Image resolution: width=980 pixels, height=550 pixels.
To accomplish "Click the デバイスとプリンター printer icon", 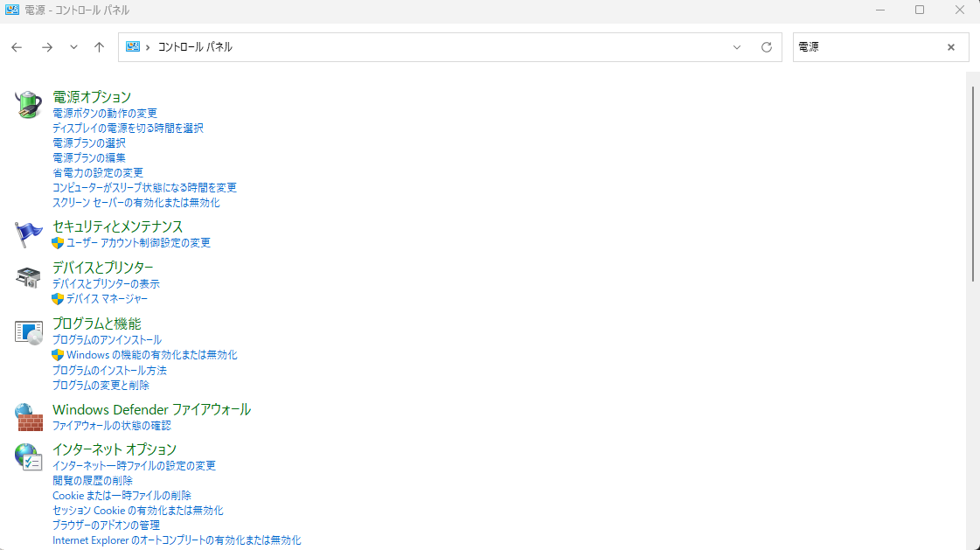I will tap(28, 276).
